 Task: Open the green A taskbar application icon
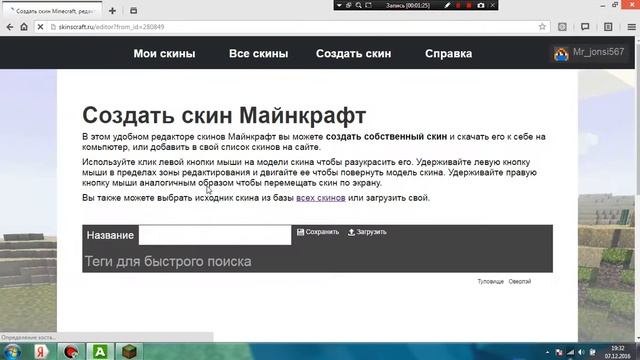click(100, 351)
